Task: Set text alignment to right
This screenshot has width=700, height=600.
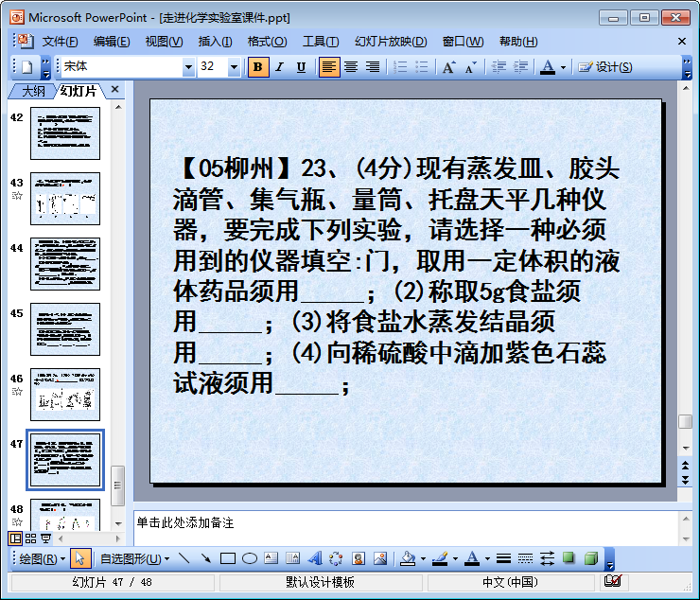Action: click(373, 67)
